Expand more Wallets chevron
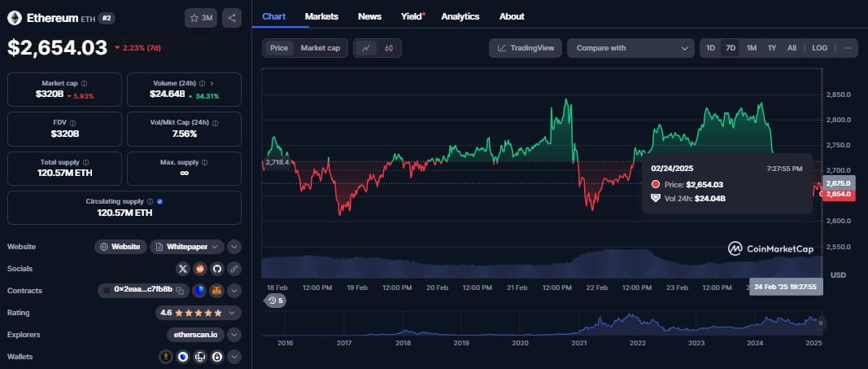 (x=234, y=357)
